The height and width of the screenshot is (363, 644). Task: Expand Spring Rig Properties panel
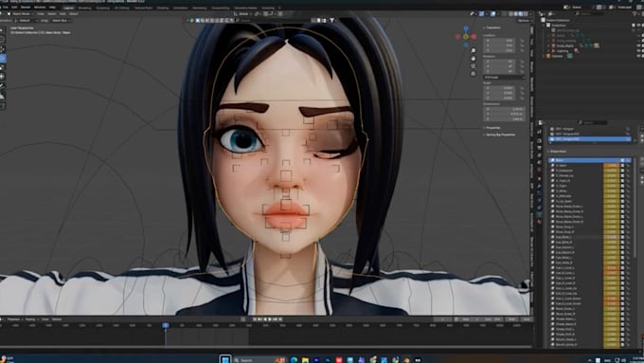click(x=500, y=135)
